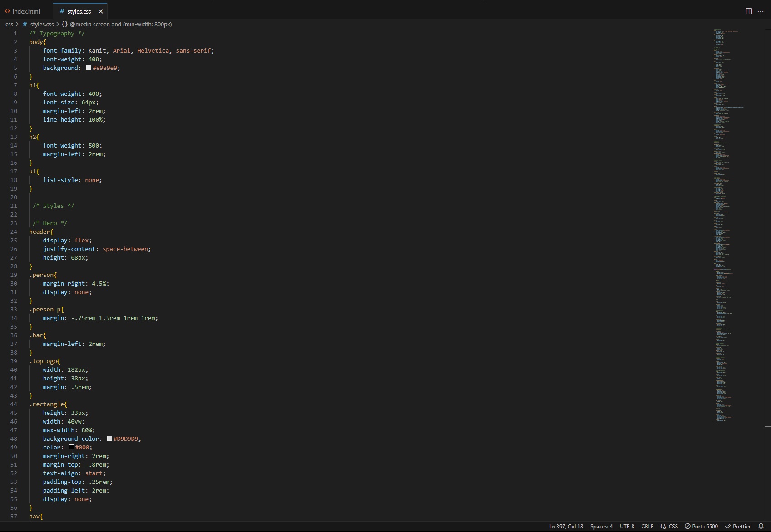Open the editor more actions menu
Image resolution: width=771 pixels, height=532 pixels.
pos(761,11)
